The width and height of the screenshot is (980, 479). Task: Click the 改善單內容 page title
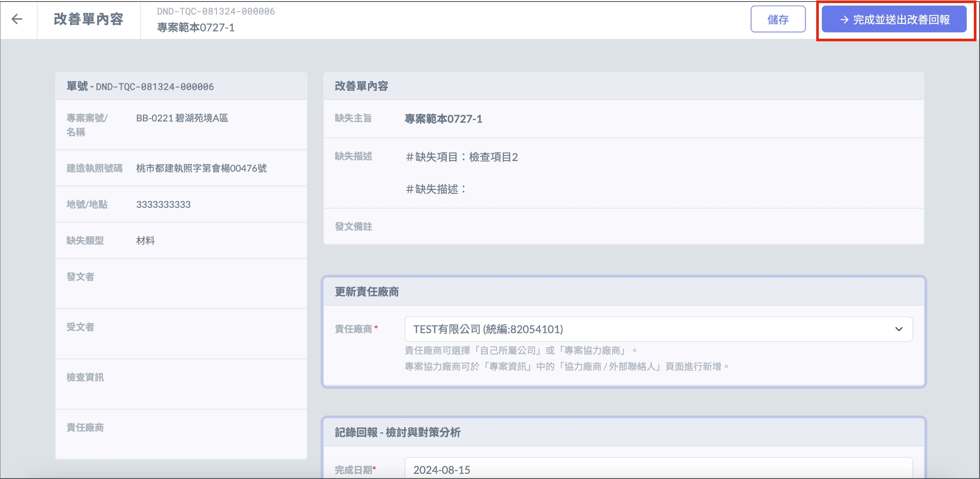(x=88, y=19)
